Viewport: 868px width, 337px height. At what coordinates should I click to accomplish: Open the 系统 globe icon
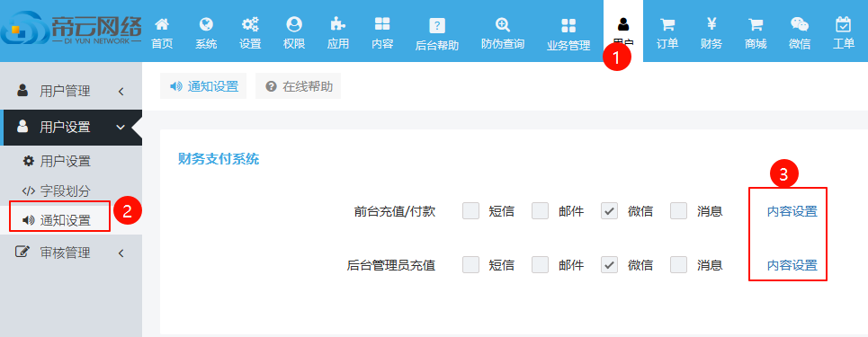pos(206,23)
